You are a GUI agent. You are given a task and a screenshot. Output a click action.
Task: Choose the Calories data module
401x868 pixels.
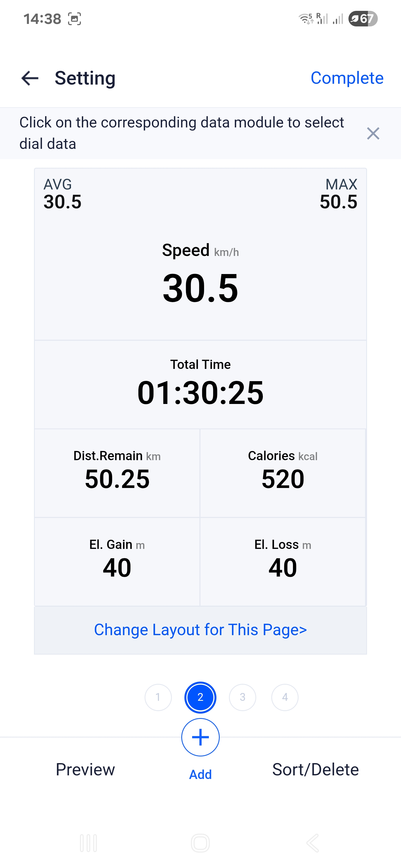[283, 473]
